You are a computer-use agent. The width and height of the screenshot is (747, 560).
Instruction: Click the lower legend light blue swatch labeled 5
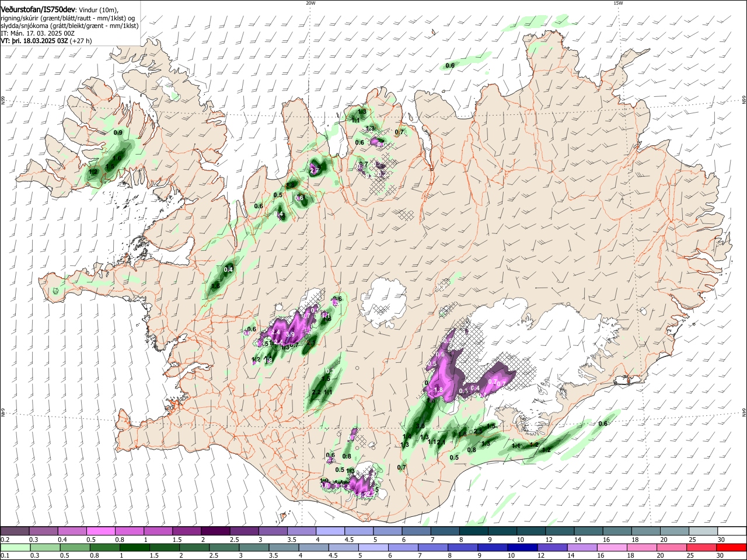tap(373, 547)
